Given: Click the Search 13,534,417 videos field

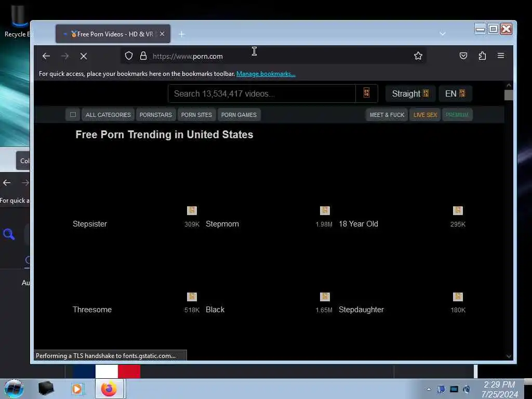Looking at the screenshot, I should point(262,94).
